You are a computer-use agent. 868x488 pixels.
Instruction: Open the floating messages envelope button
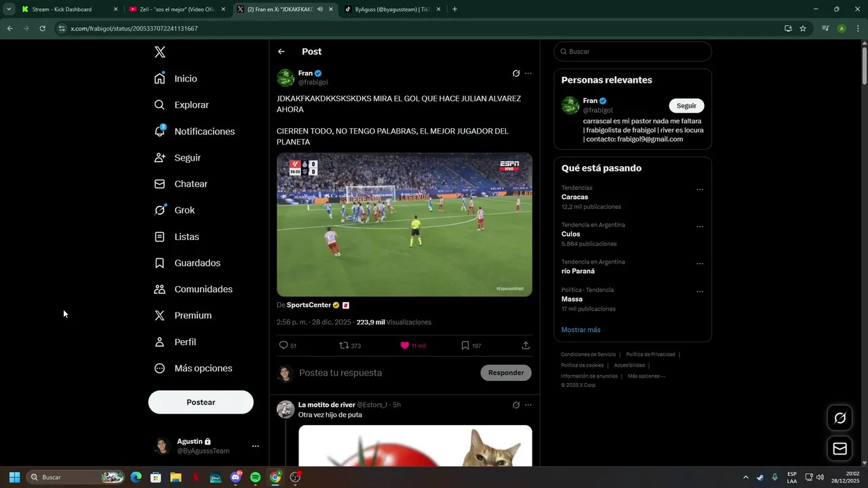[x=840, y=449]
